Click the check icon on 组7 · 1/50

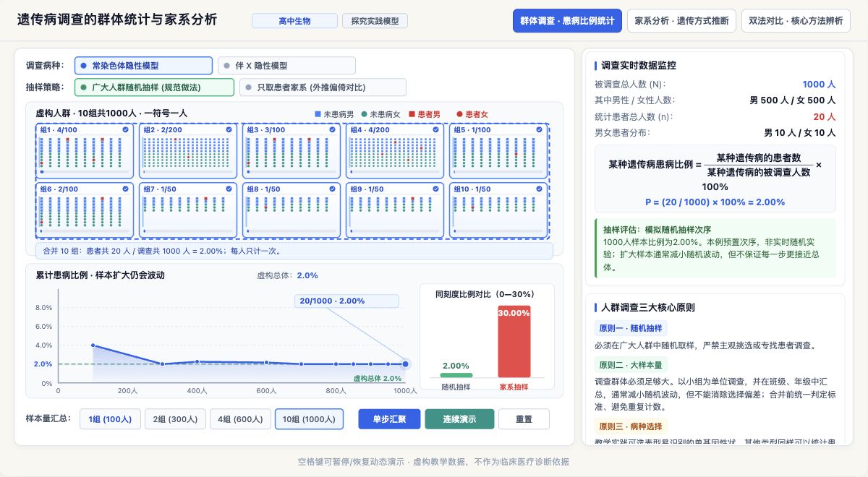pyautogui.click(x=229, y=189)
